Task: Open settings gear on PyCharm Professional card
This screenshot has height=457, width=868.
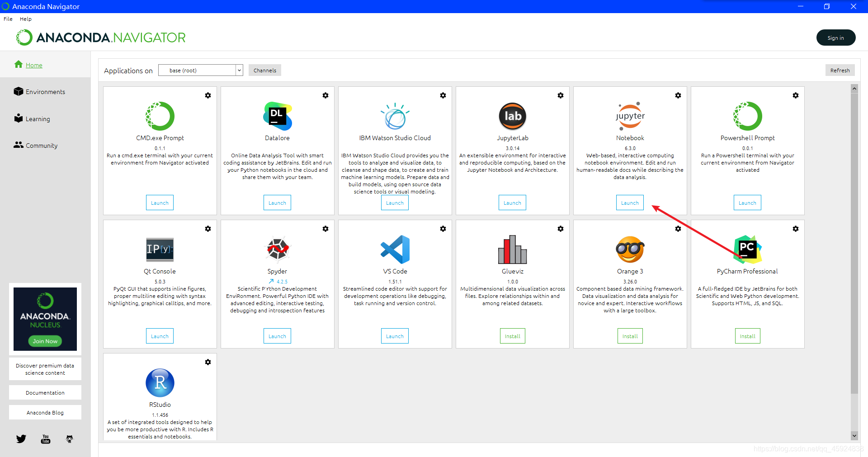Action: (796, 229)
